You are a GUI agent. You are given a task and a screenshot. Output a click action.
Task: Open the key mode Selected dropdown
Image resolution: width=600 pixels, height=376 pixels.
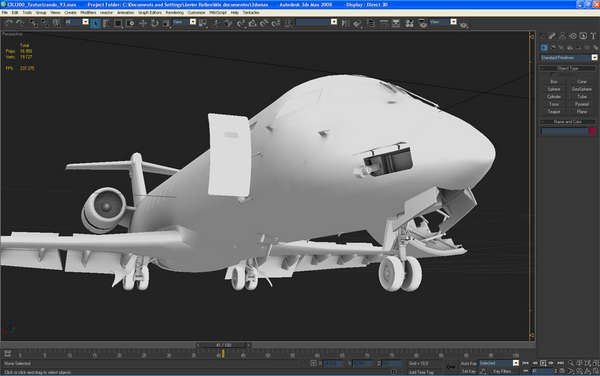click(499, 363)
